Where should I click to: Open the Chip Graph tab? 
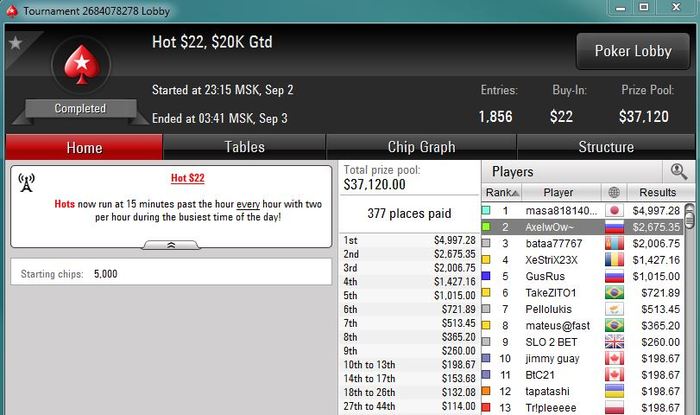pos(421,147)
